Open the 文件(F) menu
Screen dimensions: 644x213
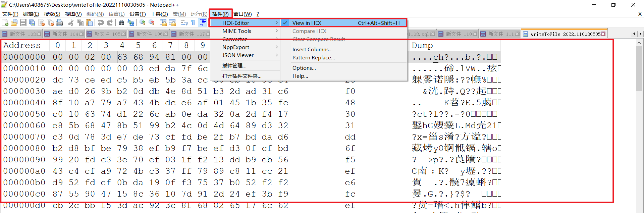(10, 14)
